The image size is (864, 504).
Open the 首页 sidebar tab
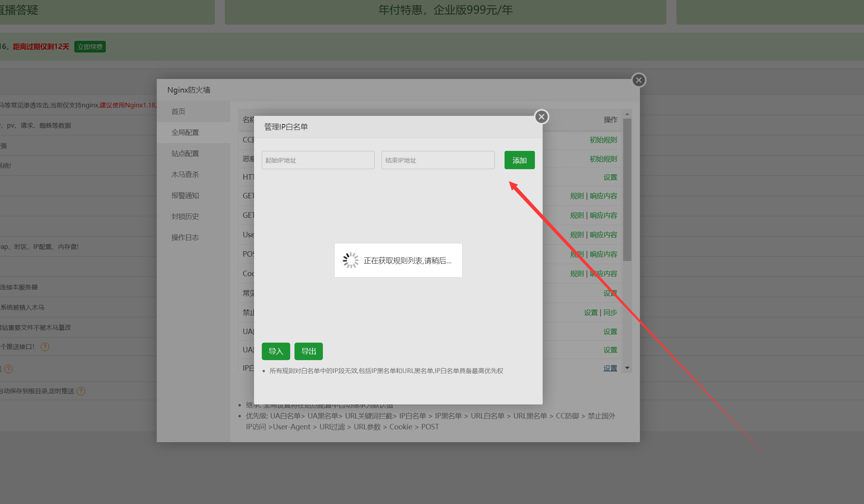(x=179, y=112)
